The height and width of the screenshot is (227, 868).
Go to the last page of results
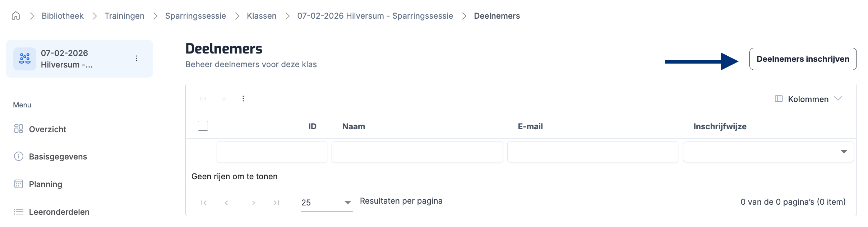tap(276, 203)
